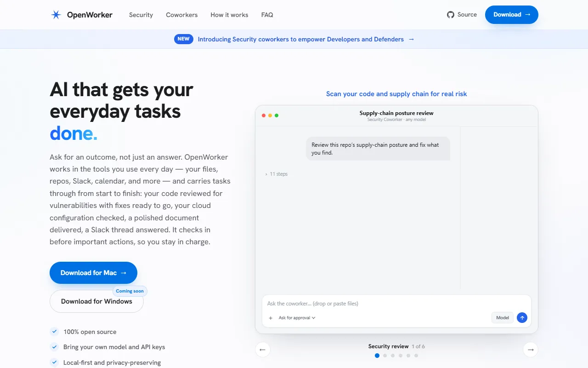Click the OpenWorker star logo icon
588x368 pixels.
[56, 15]
